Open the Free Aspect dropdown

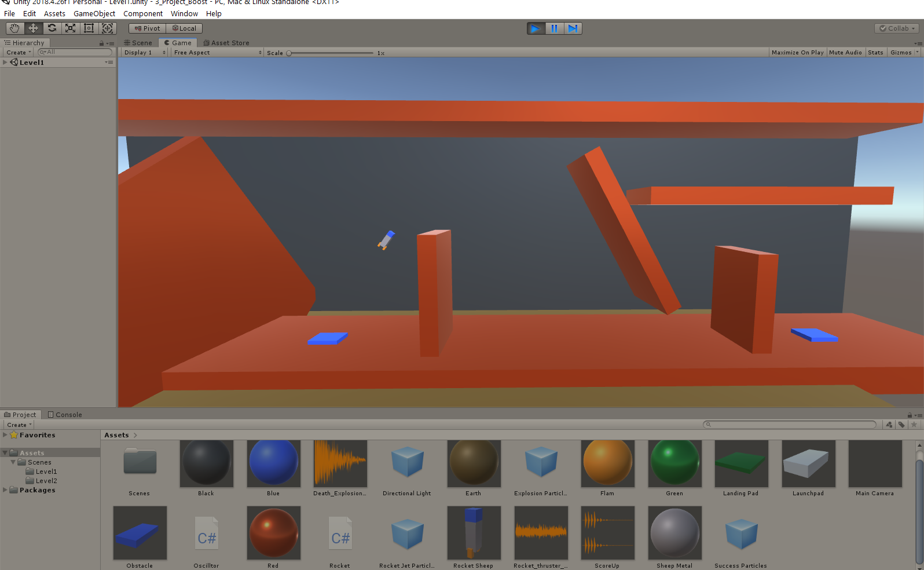pyautogui.click(x=217, y=52)
